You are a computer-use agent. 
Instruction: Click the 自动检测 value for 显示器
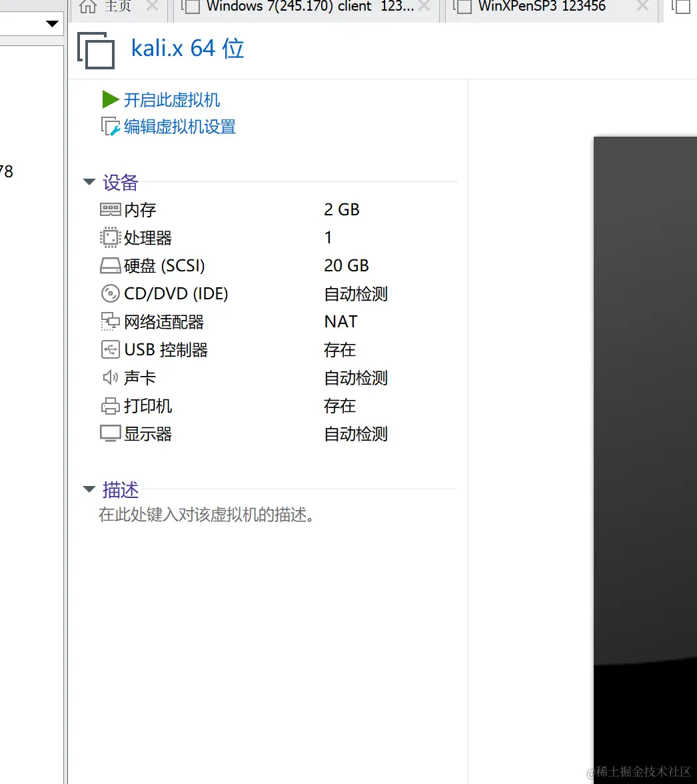pos(356,433)
